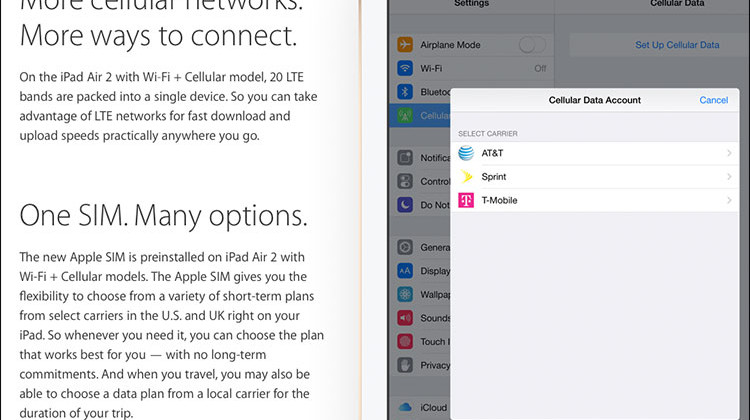
Task: Tap the Set Up Cellular Data link
Action: (x=677, y=45)
